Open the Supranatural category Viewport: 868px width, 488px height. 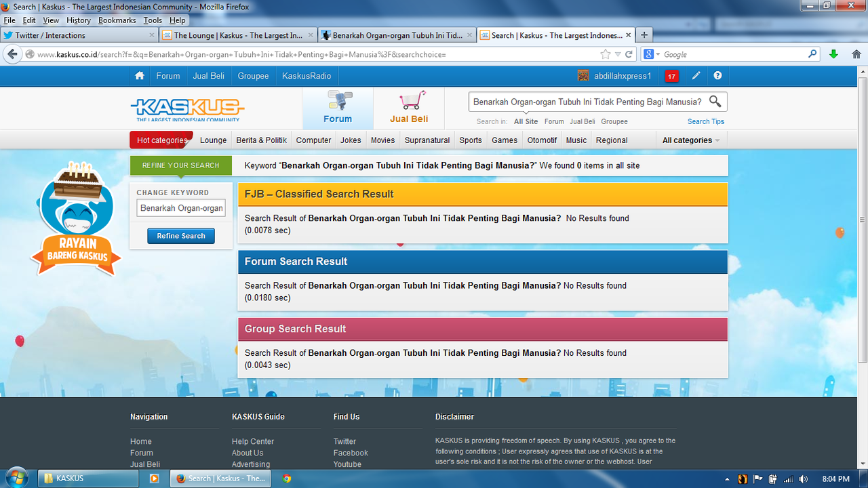click(427, 140)
